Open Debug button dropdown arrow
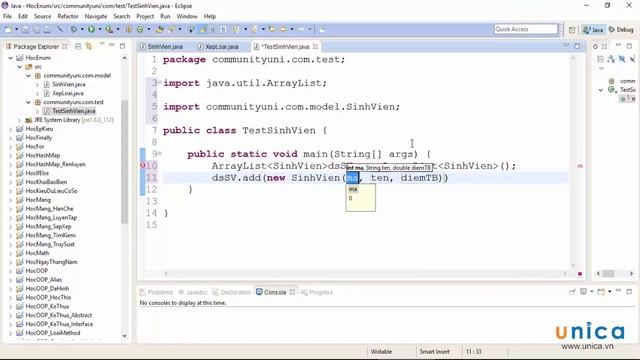The image size is (640, 360). 82,29
